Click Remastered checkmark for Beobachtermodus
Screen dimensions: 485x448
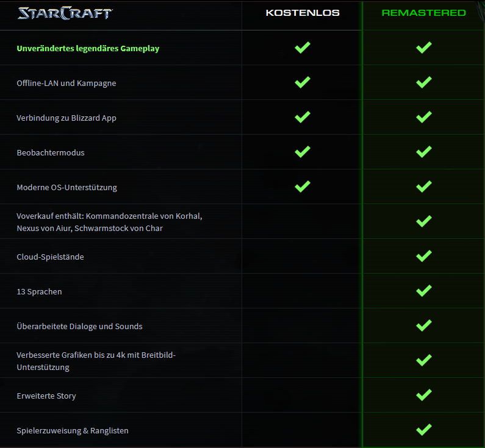[424, 152]
